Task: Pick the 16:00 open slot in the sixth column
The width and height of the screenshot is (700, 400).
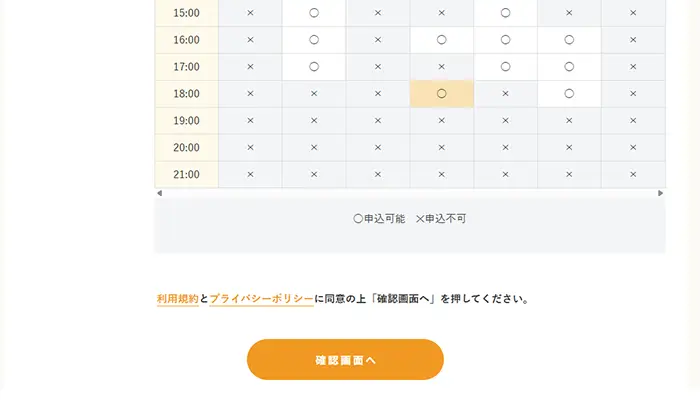Action: (569, 40)
